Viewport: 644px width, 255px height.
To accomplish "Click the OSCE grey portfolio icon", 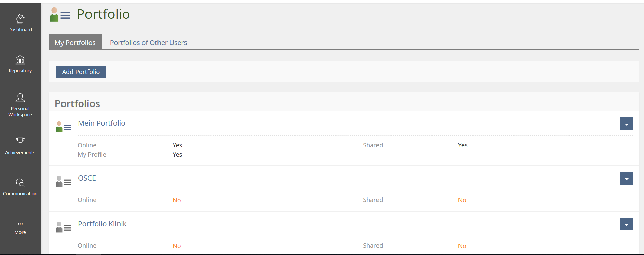I will click(64, 182).
